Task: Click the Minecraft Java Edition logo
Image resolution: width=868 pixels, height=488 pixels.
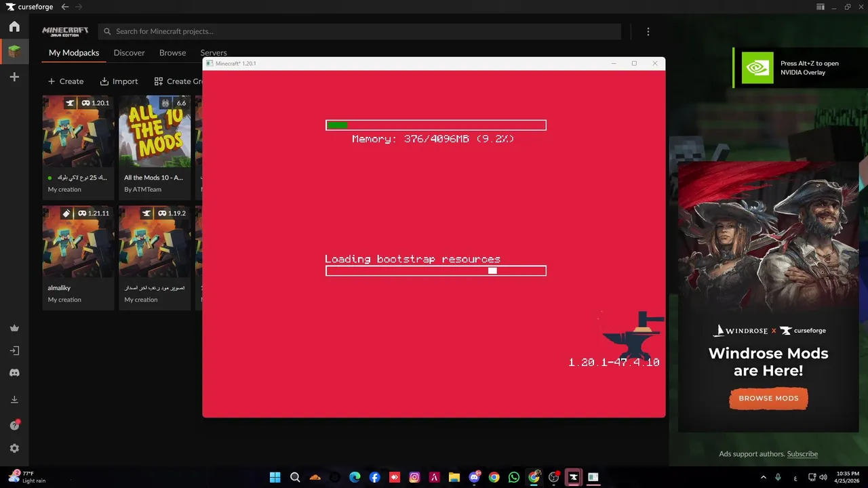Action: 65,31
